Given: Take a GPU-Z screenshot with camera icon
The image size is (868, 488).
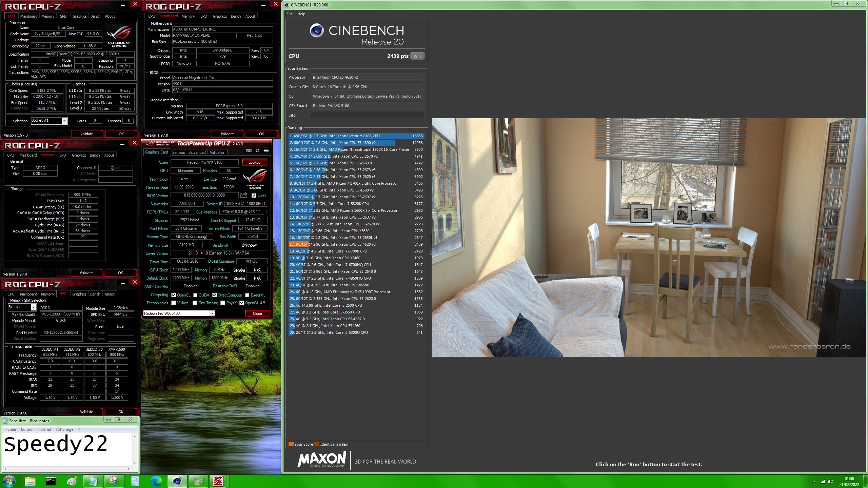Looking at the screenshot, I should [249, 151].
